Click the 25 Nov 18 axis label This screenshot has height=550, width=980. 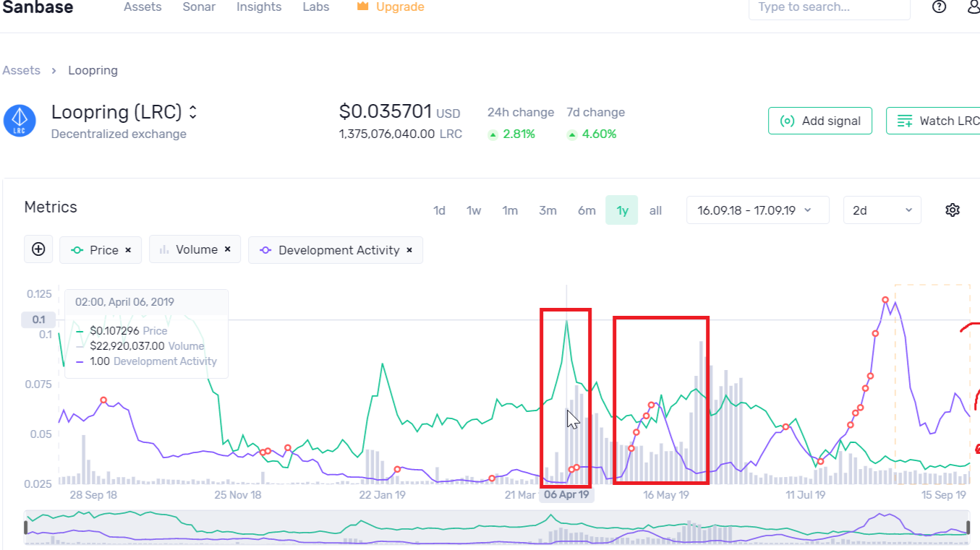point(238,495)
